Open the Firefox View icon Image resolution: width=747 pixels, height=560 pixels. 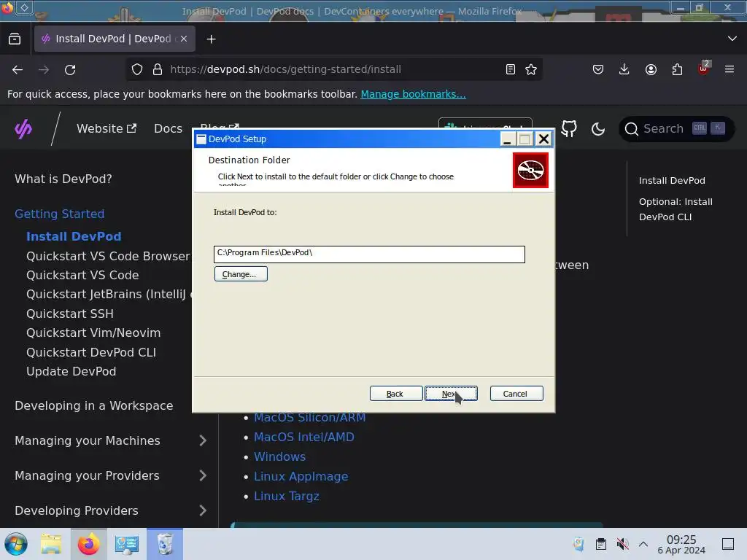pyautogui.click(x=15, y=39)
